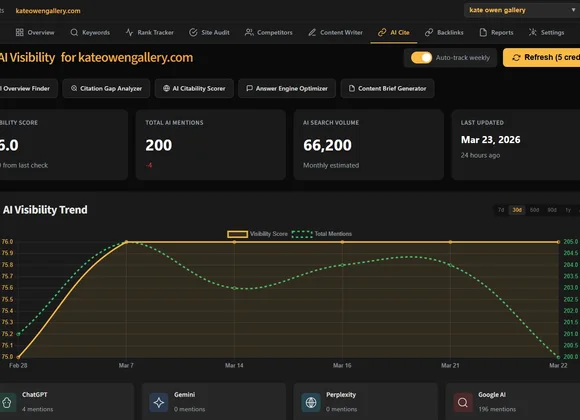Screen dimensions: 580x420
Task: Click the Site Audit checkmark icon
Action: tap(193, 33)
